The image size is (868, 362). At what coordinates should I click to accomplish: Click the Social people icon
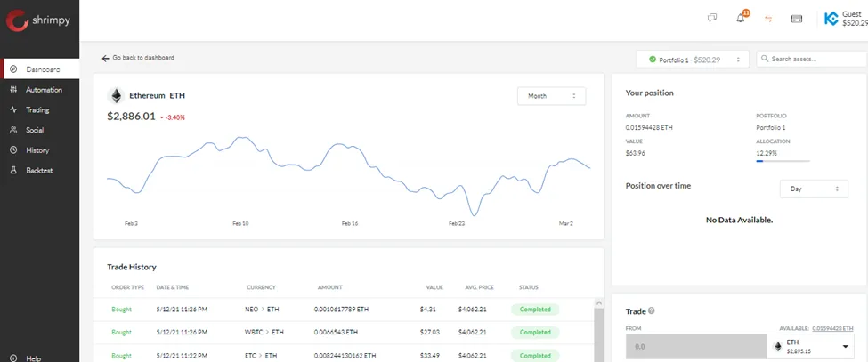13,130
